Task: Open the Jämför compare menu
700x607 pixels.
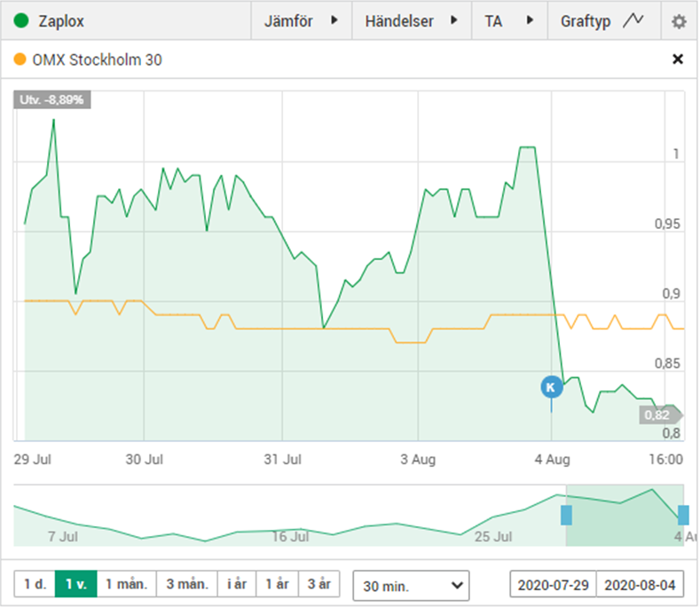Action: pos(302,21)
